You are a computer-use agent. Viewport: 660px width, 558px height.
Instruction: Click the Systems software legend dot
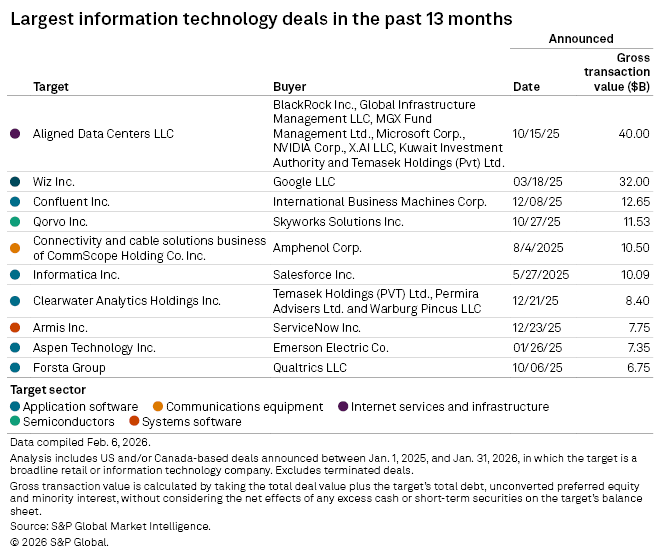point(134,422)
